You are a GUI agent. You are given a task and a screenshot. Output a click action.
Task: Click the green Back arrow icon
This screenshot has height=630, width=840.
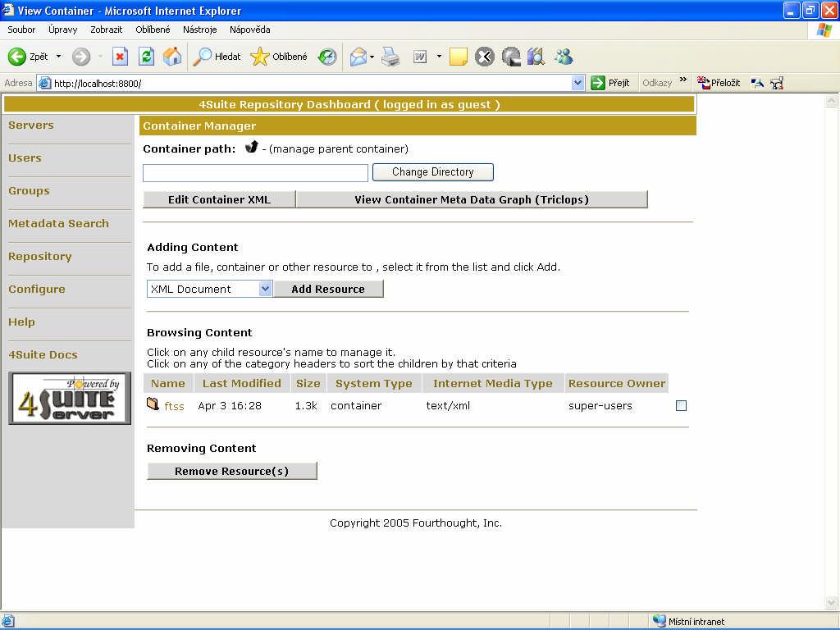pos(17,57)
